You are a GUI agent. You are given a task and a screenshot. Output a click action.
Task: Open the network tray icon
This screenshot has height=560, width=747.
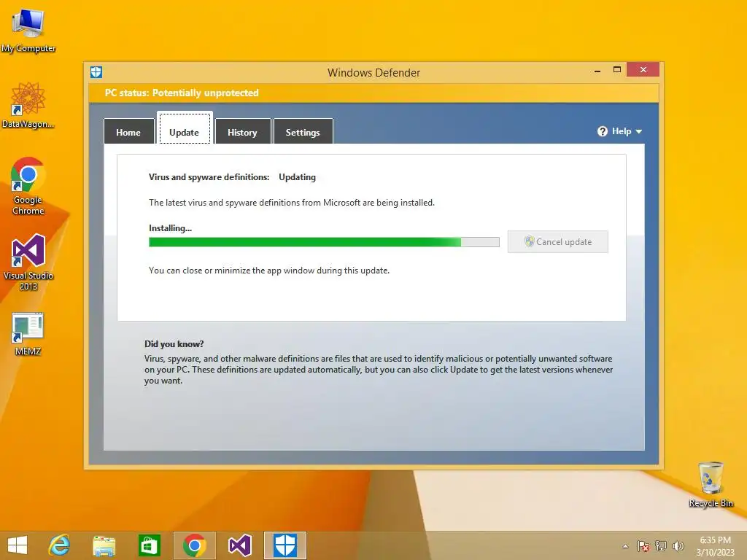tap(661, 545)
